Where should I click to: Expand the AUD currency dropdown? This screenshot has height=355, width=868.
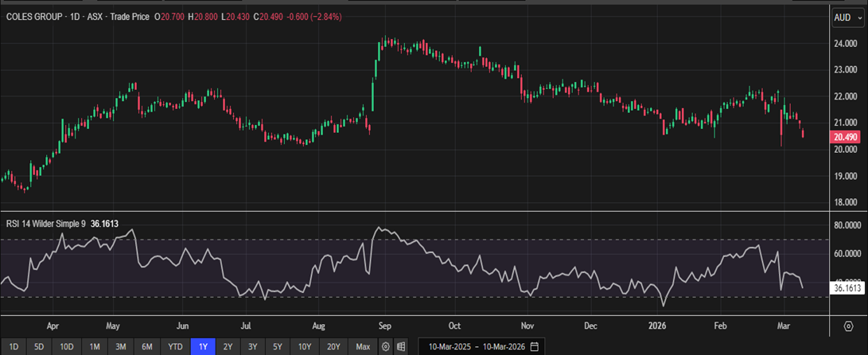(847, 17)
